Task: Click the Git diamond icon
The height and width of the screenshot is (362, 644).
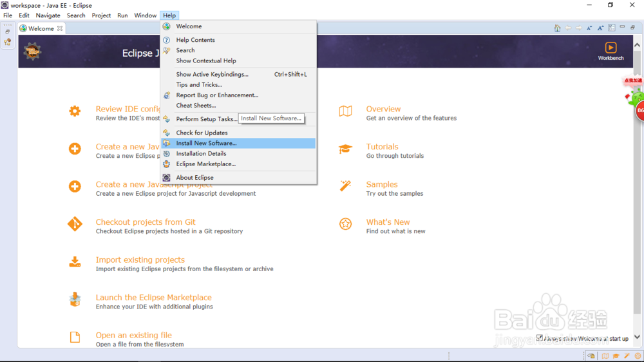Action: [75, 224]
